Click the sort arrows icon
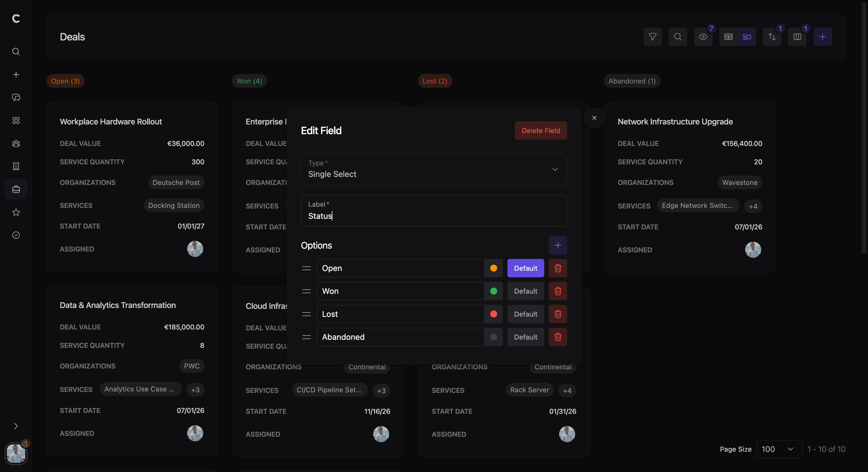 tap(772, 37)
